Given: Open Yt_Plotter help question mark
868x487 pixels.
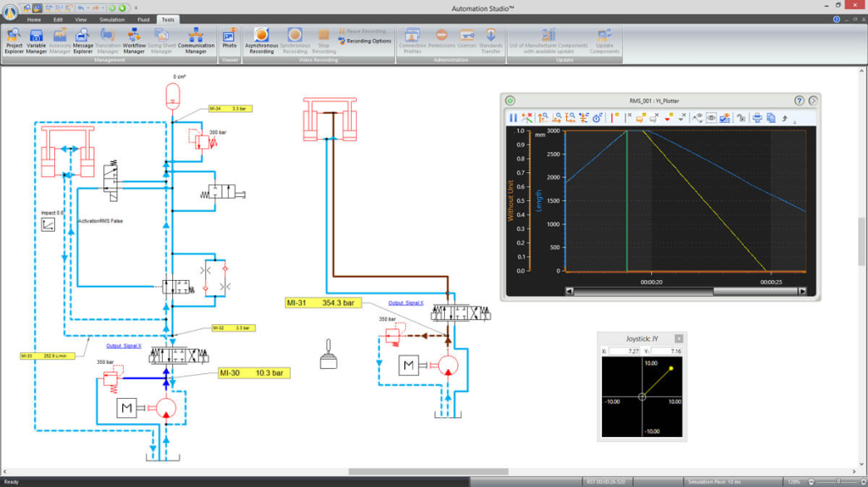Looking at the screenshot, I should click(x=798, y=101).
